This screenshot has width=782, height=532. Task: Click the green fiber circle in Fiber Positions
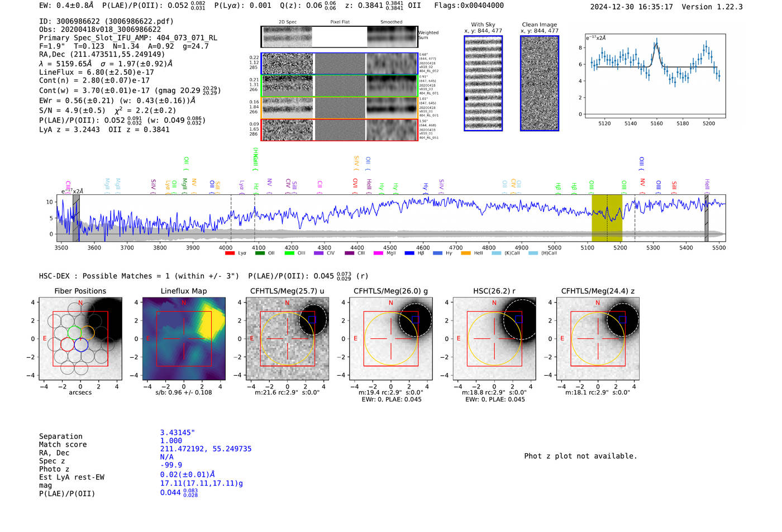pos(74,333)
